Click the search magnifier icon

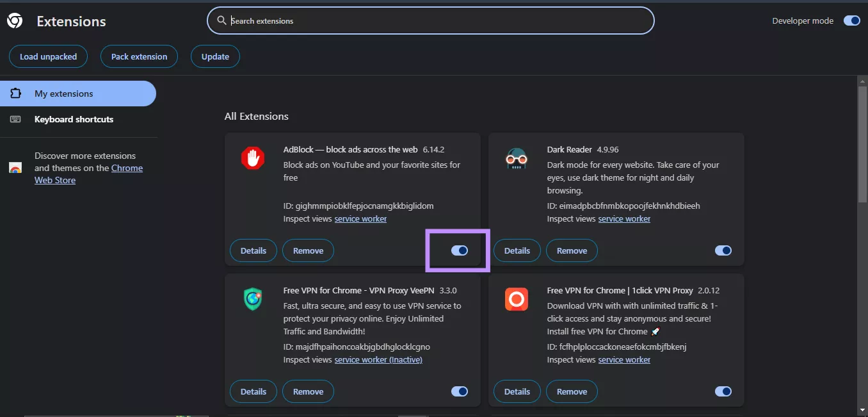tap(221, 20)
